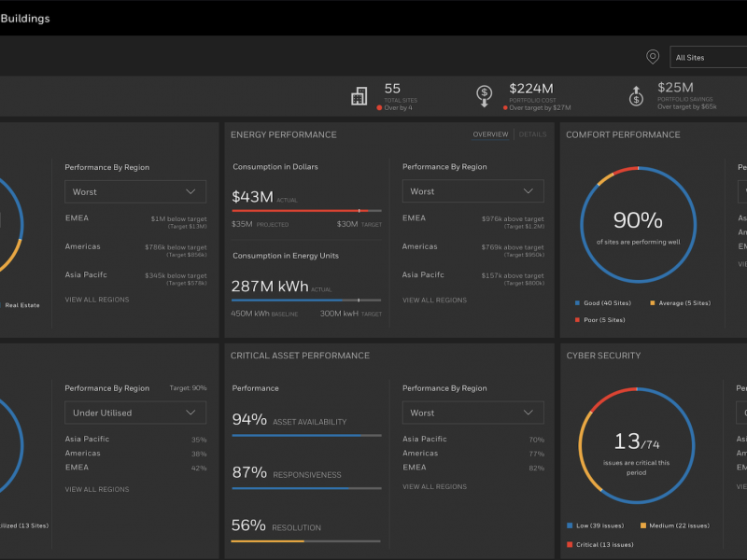Open the Worst dropdown in Critical Asset Performance

click(x=472, y=412)
